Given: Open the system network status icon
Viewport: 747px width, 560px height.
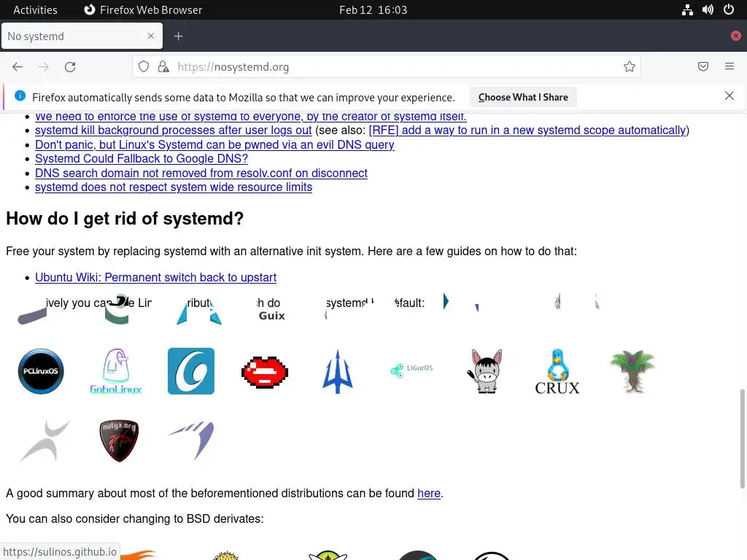Looking at the screenshot, I should (x=687, y=9).
